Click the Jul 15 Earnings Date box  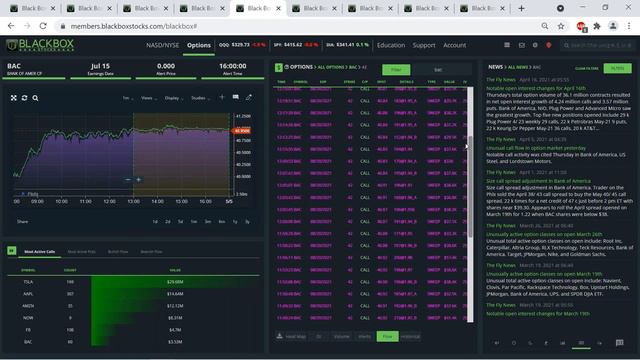(100, 69)
